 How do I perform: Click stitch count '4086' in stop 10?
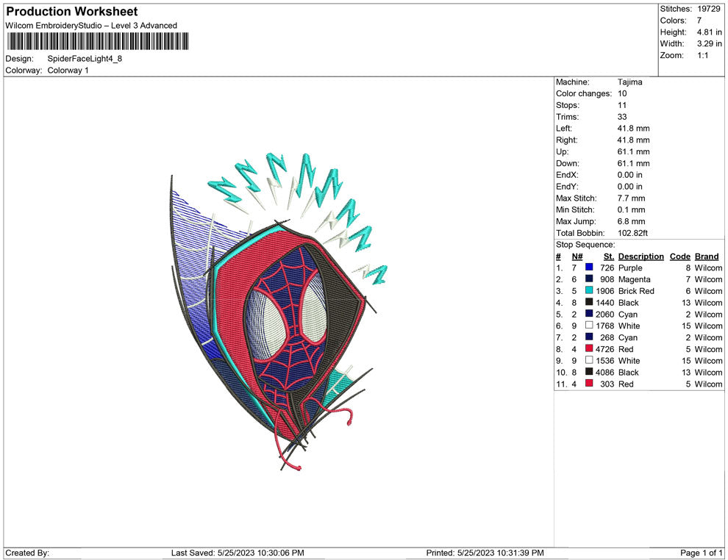point(605,372)
